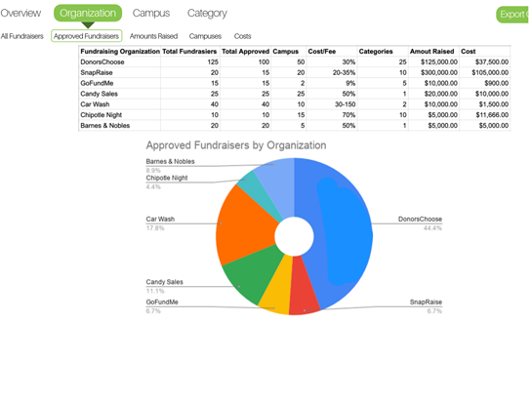Click the Chipotle Night chart label
532x404 pixels.
[167, 178]
